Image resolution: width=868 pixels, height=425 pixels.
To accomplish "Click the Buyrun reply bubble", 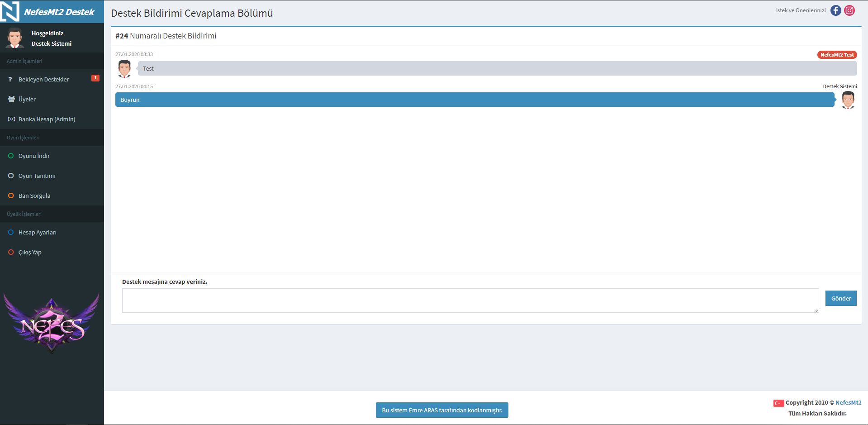I will [x=474, y=100].
